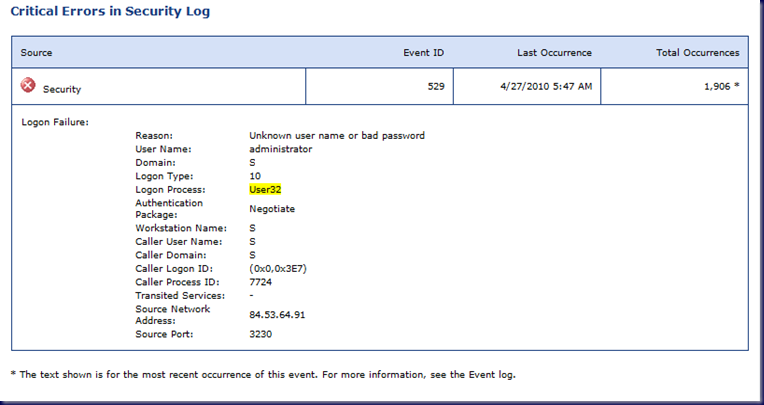Click the 'Workstation Name:' label

click(x=181, y=228)
